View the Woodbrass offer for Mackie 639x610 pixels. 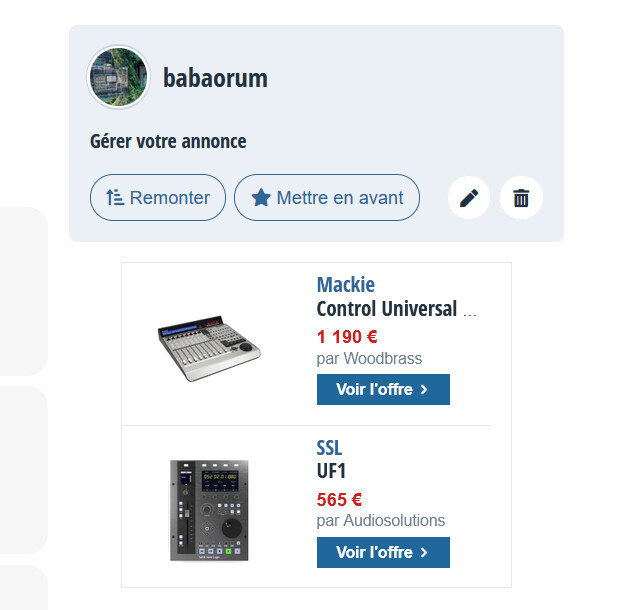tap(383, 390)
